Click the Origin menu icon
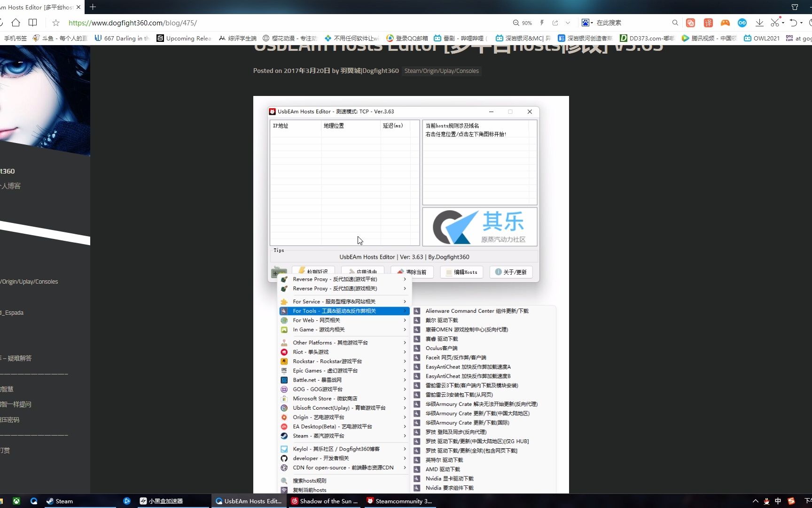Image resolution: width=812 pixels, height=508 pixels. (284, 417)
